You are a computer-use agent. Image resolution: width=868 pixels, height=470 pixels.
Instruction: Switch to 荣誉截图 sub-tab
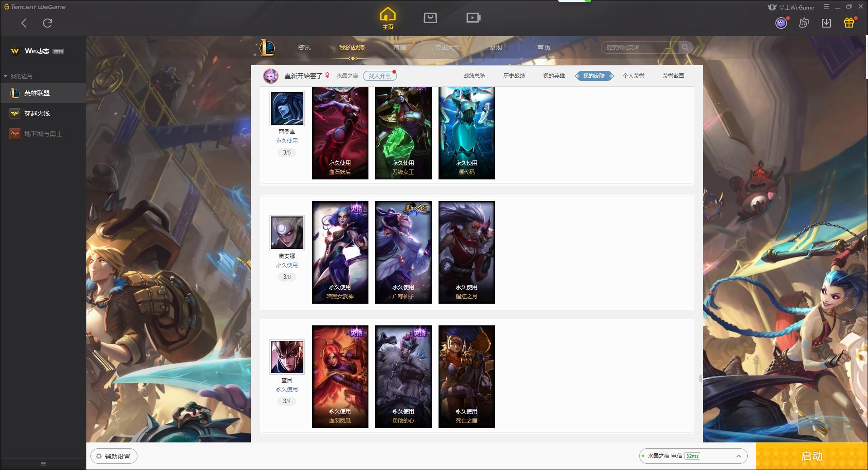click(673, 76)
